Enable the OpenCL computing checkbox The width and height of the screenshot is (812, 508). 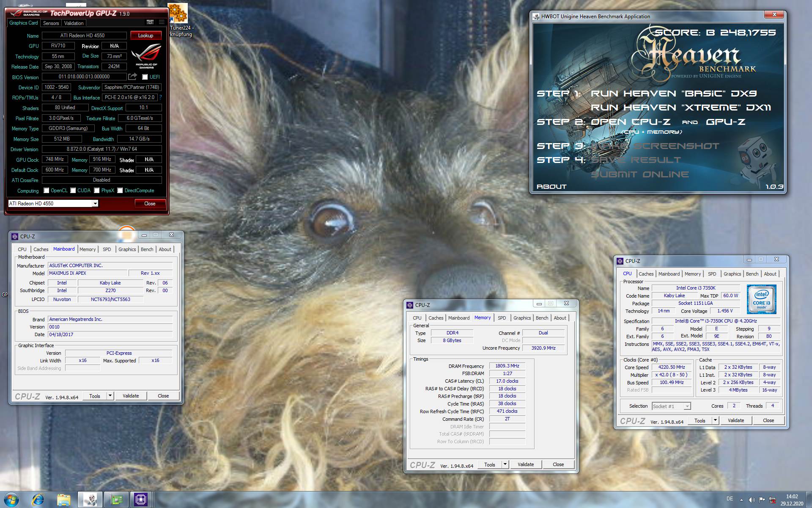point(46,190)
